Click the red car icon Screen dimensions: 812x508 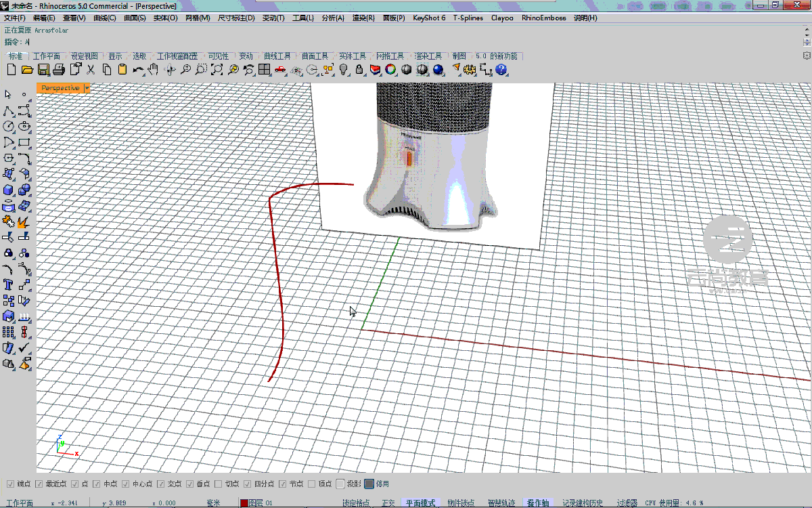pos(279,69)
